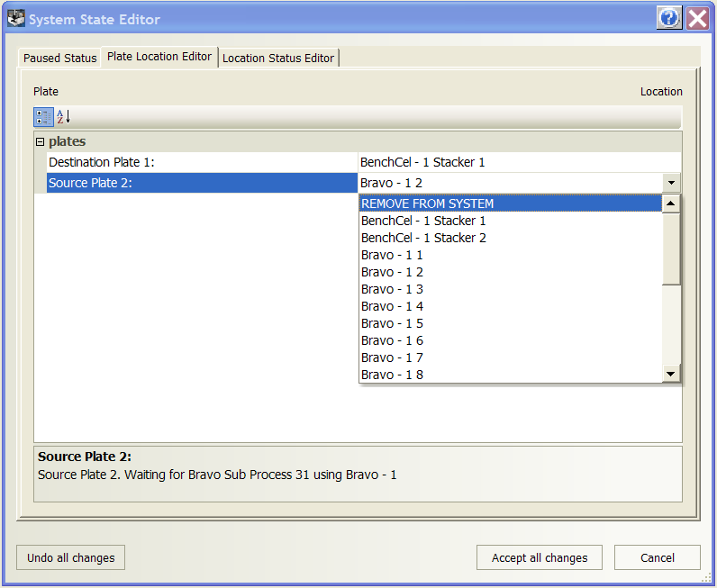Click the help question mark icon

pyautogui.click(x=669, y=18)
